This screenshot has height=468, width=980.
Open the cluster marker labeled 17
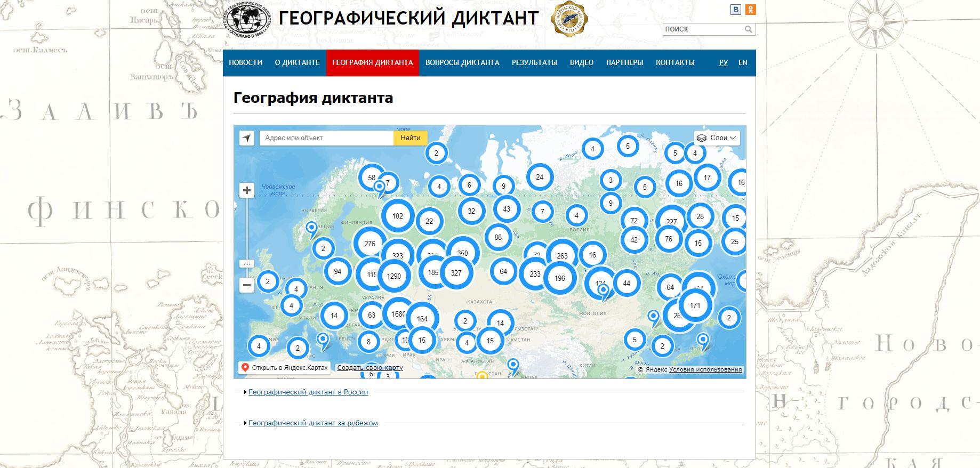[707, 177]
